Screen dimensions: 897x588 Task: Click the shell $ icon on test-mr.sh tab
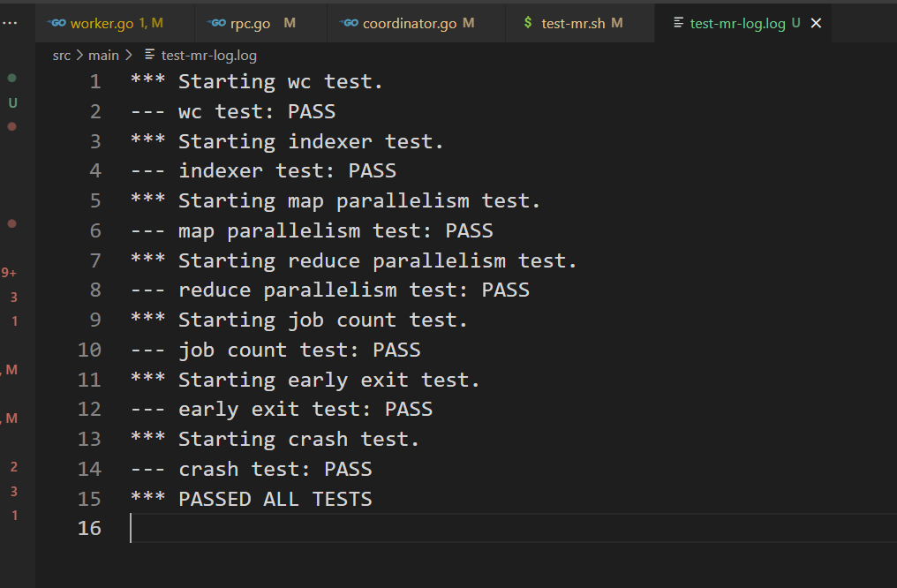pos(528,23)
